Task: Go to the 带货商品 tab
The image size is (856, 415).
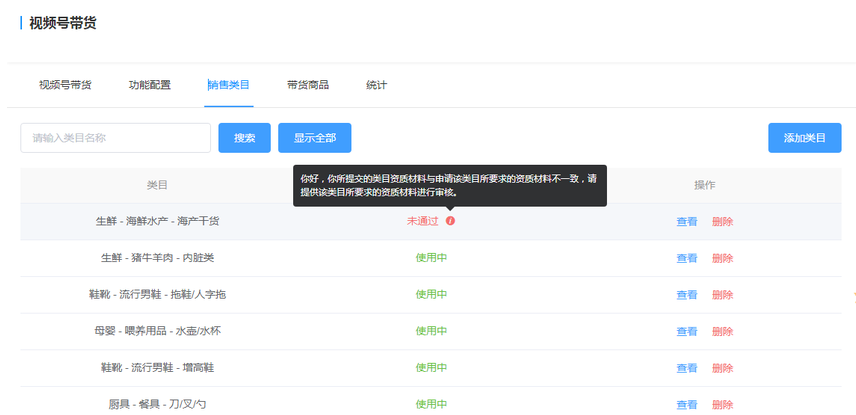Action: pyautogui.click(x=308, y=85)
